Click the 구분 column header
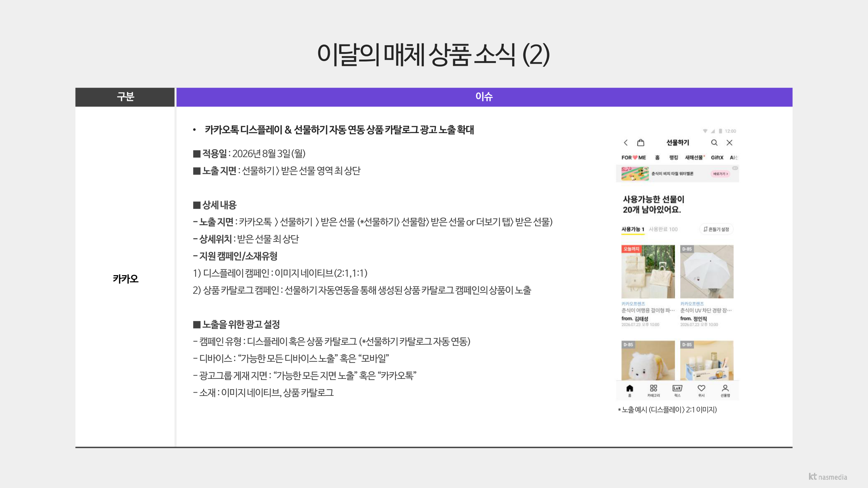Image resolution: width=868 pixels, height=488 pixels. pos(125,97)
